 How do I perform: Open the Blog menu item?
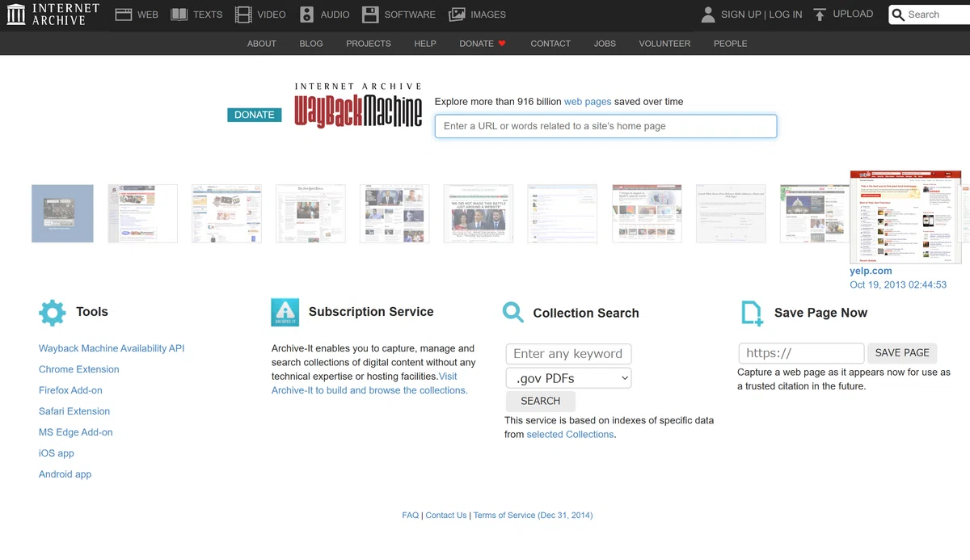pyautogui.click(x=311, y=44)
